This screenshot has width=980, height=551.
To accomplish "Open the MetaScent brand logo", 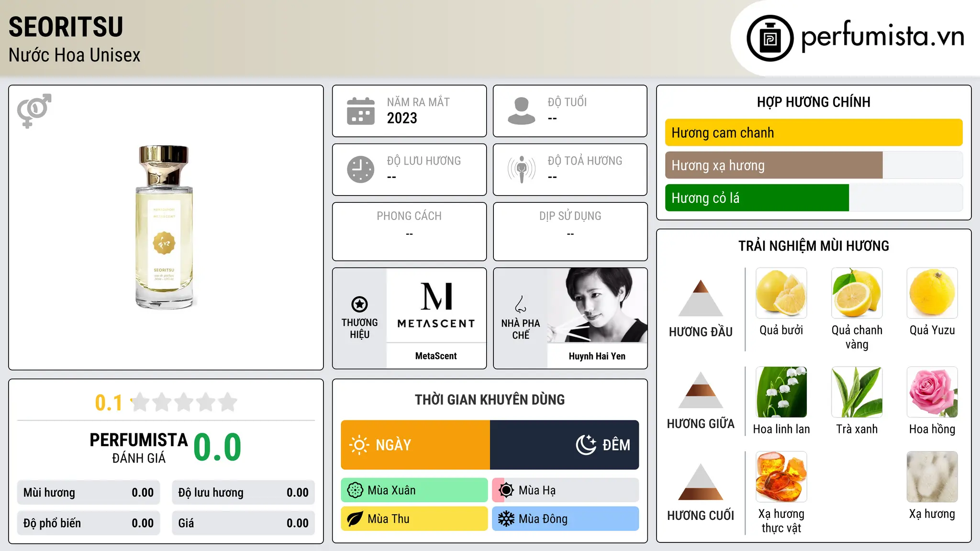I will coord(436,305).
